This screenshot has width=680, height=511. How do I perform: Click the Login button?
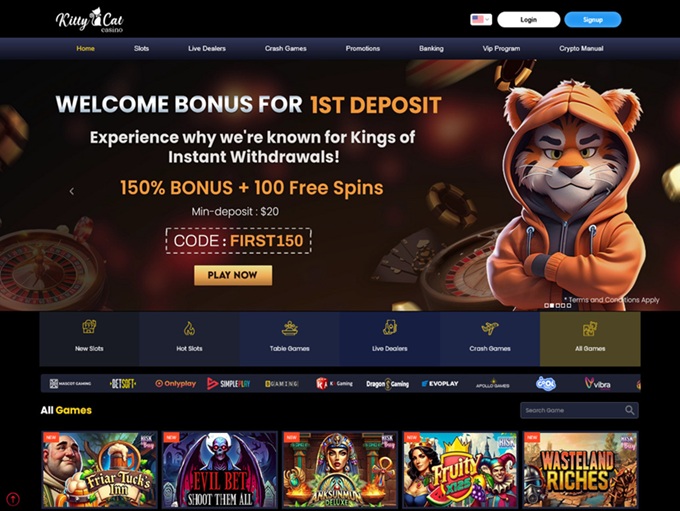(529, 20)
